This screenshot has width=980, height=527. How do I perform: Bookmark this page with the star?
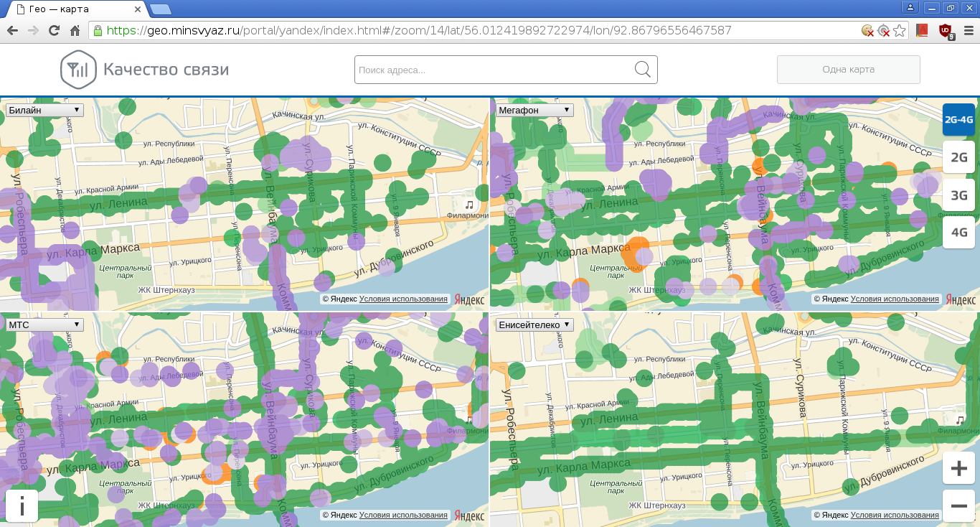[x=899, y=30]
